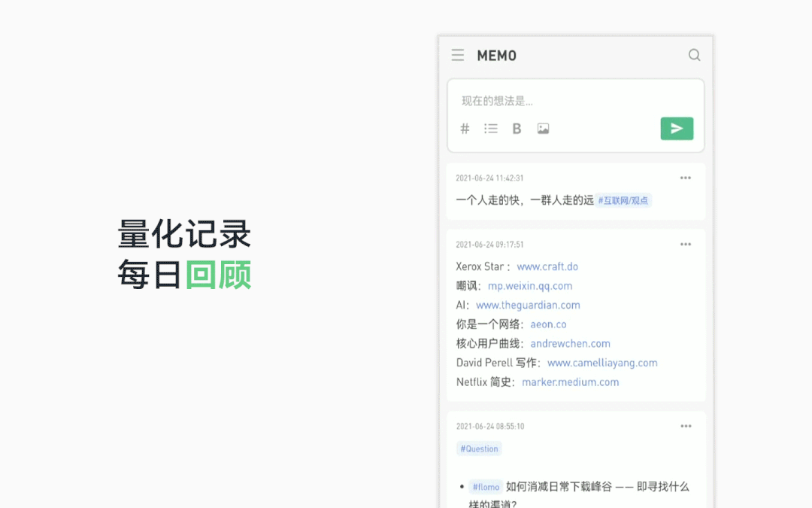Insert a tag using the # icon
Image resolution: width=812 pixels, height=508 pixels.
465,128
